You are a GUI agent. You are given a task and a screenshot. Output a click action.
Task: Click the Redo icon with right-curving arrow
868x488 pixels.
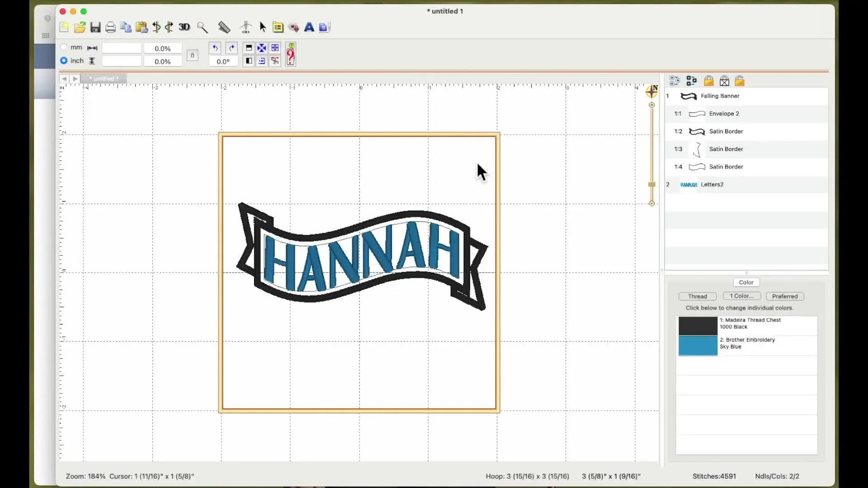(169, 27)
